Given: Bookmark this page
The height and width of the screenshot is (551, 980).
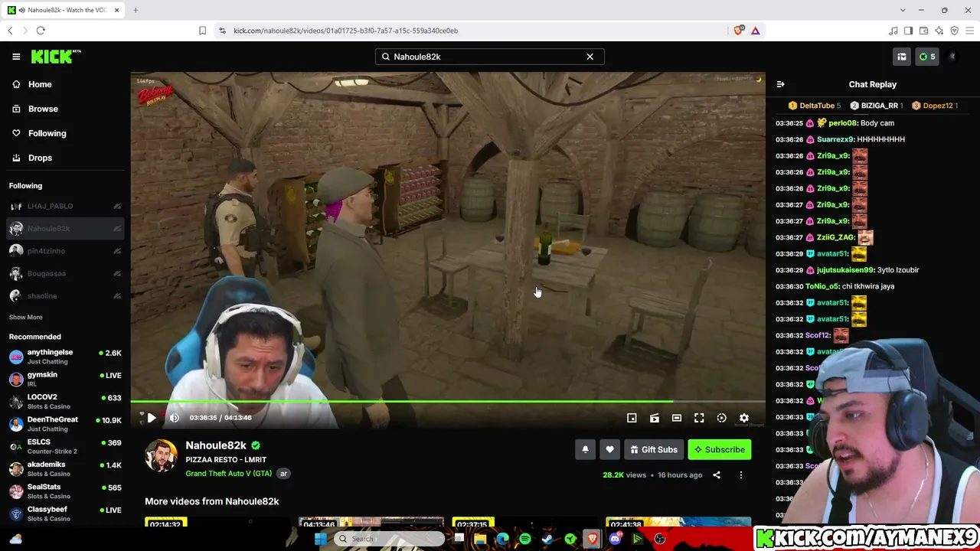Looking at the screenshot, I should coord(202,31).
